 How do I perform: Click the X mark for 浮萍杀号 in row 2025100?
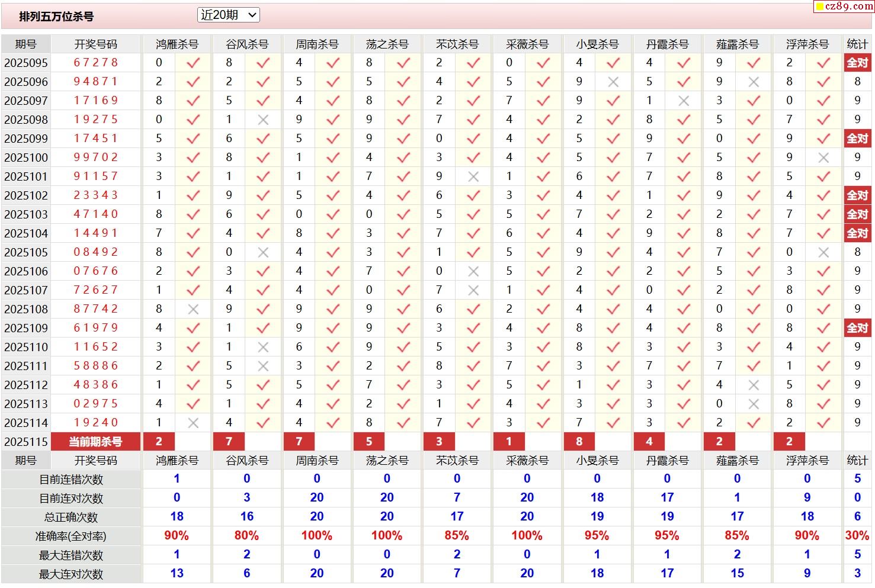[823, 158]
